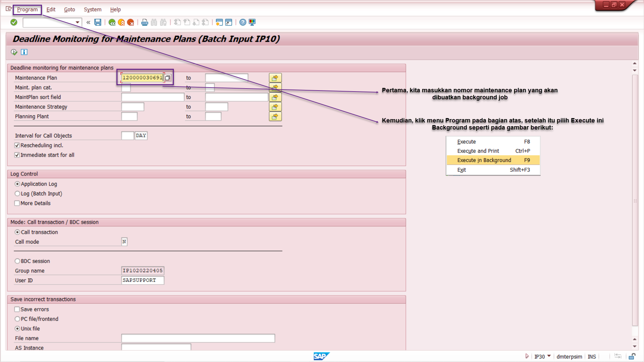Open the Program menu
The width and height of the screenshot is (644, 362).
pyautogui.click(x=27, y=9)
